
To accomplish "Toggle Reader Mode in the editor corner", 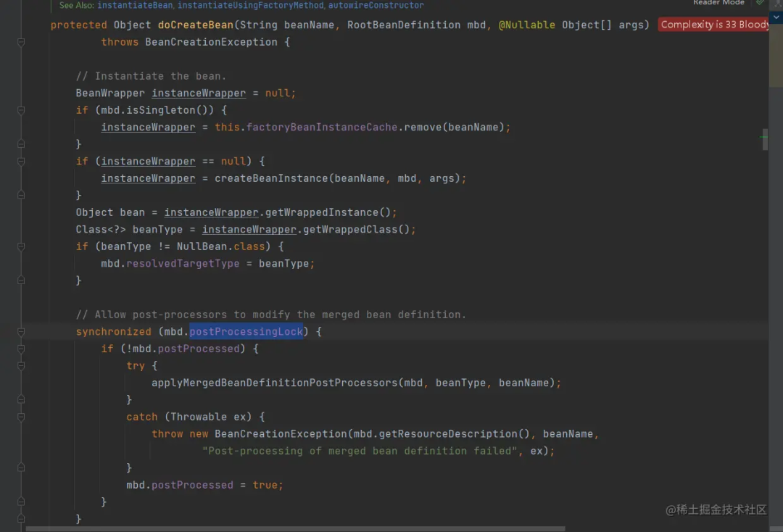I will [718, 2].
